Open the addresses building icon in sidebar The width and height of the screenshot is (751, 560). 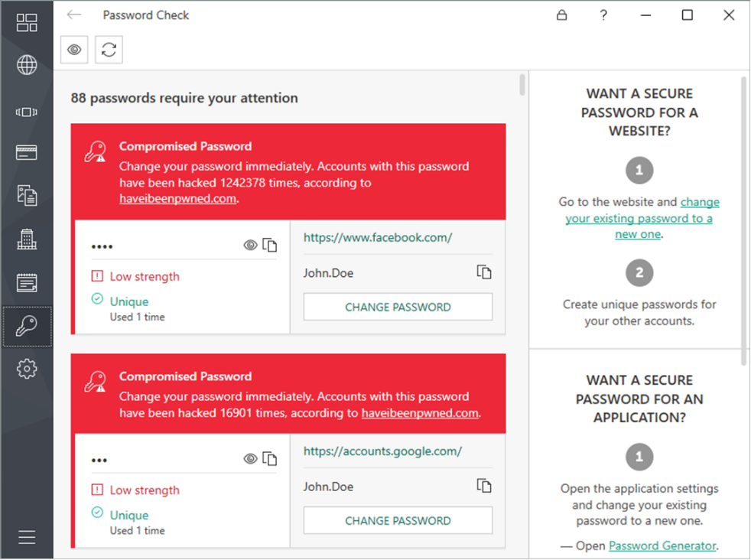click(27, 239)
